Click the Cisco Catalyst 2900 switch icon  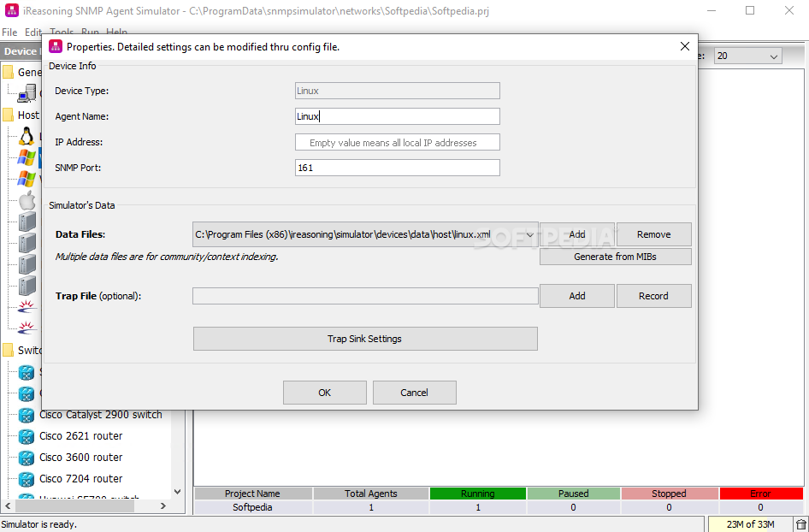point(27,415)
